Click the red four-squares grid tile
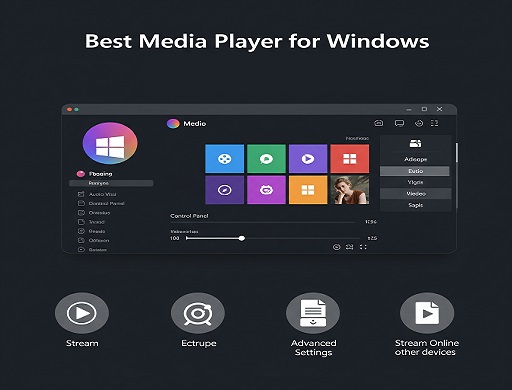Viewport: 512px width, 390px height. [x=350, y=159]
